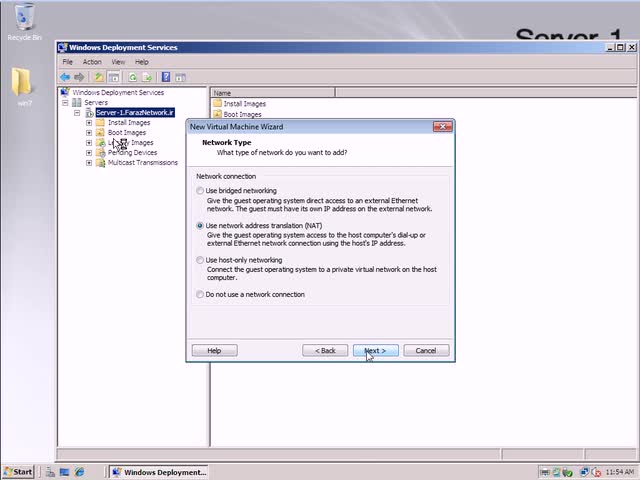Image resolution: width=640 pixels, height=480 pixels.
Task: Click the network connection tray icon
Action: tap(584, 472)
